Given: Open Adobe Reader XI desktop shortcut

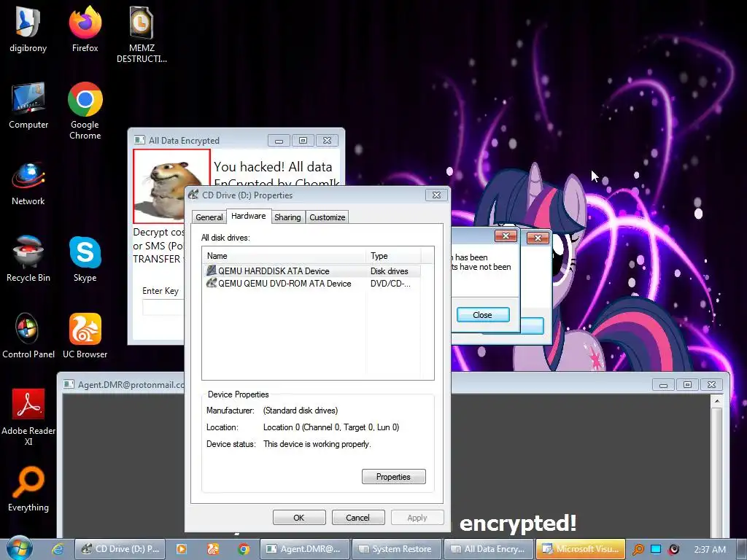Looking at the screenshot, I should click(28, 417).
